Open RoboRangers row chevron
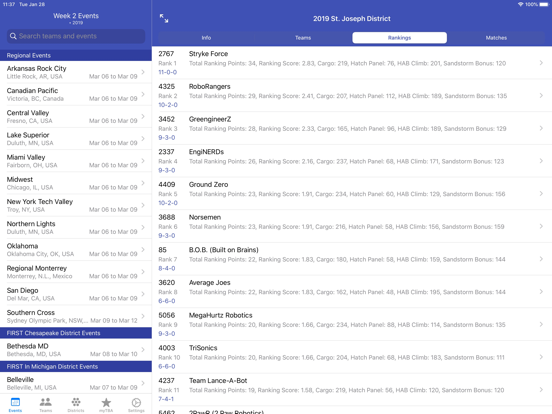The width and height of the screenshot is (552, 414). pyautogui.click(x=541, y=95)
